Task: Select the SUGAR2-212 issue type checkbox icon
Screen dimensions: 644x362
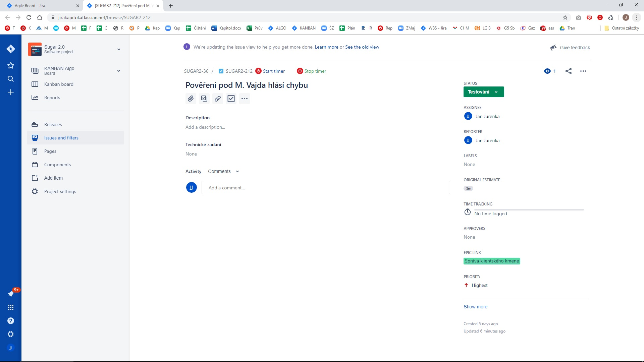Action: click(221, 71)
